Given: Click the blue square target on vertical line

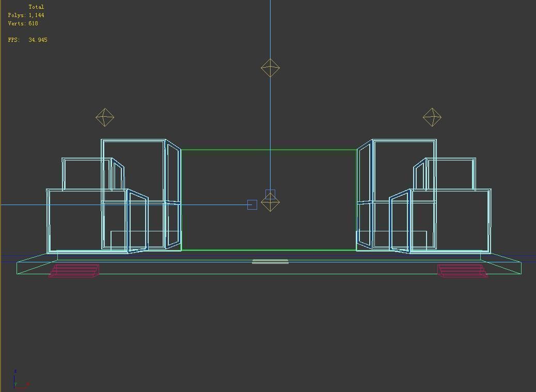Looking at the screenshot, I should 270,195.
